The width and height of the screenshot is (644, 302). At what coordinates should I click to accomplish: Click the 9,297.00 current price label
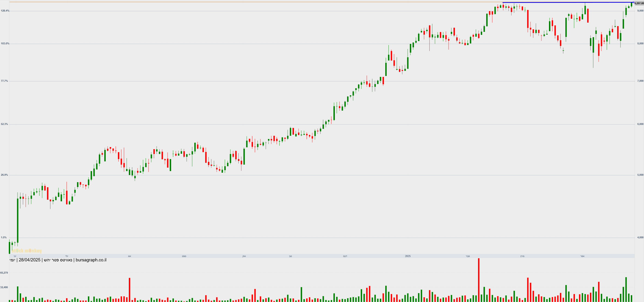(x=639, y=3)
